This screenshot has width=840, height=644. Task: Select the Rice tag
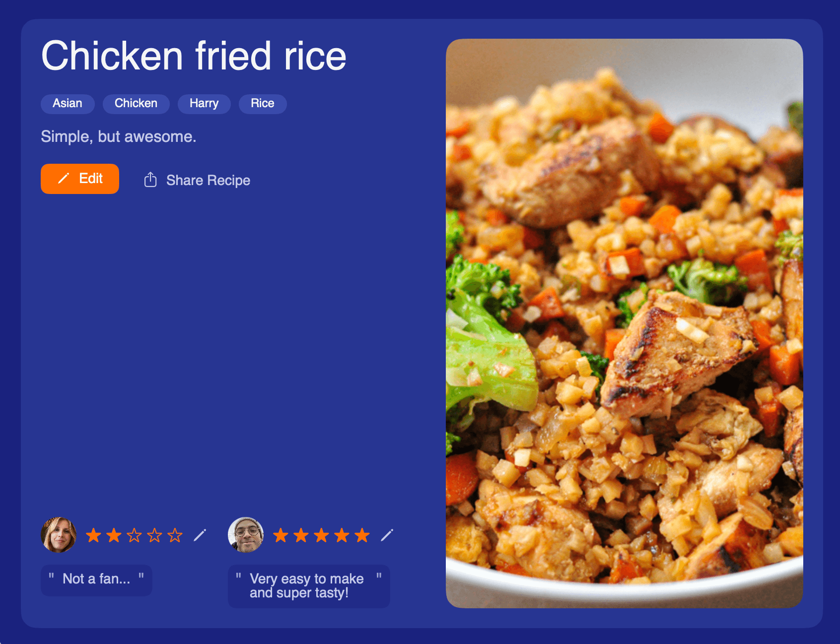click(x=263, y=104)
